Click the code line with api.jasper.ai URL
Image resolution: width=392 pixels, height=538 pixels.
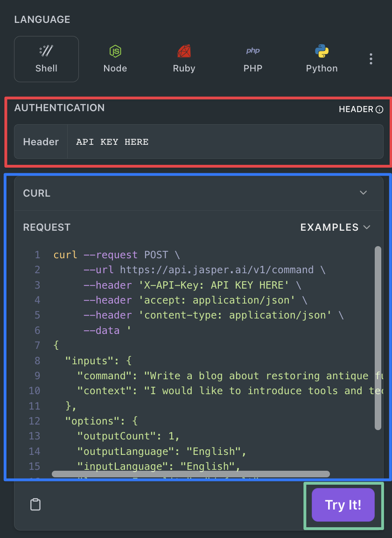(205, 270)
